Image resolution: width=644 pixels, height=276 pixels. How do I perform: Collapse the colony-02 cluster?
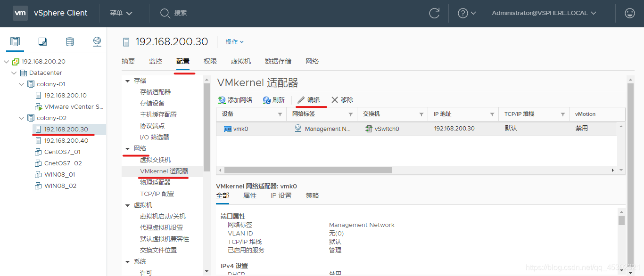pyautogui.click(x=21, y=118)
